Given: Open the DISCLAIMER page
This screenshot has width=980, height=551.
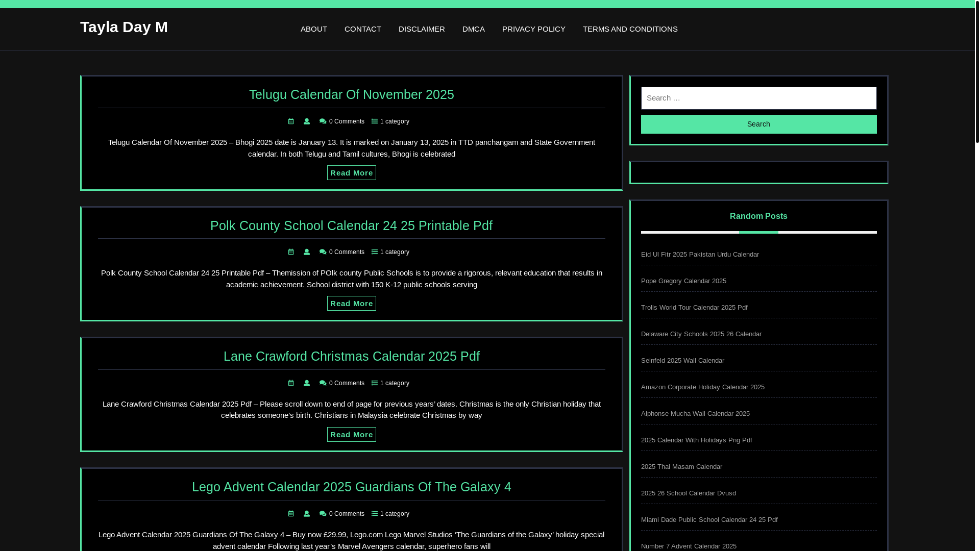Looking at the screenshot, I should point(422,29).
